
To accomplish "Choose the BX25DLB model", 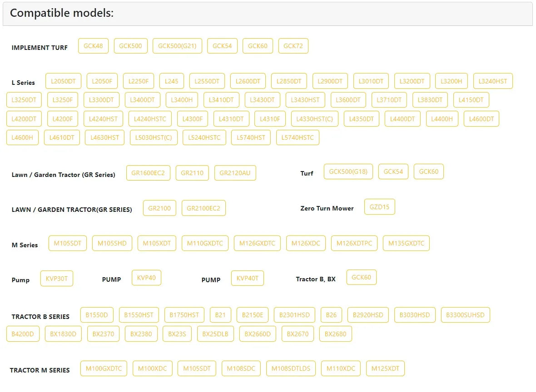I will (215, 334).
